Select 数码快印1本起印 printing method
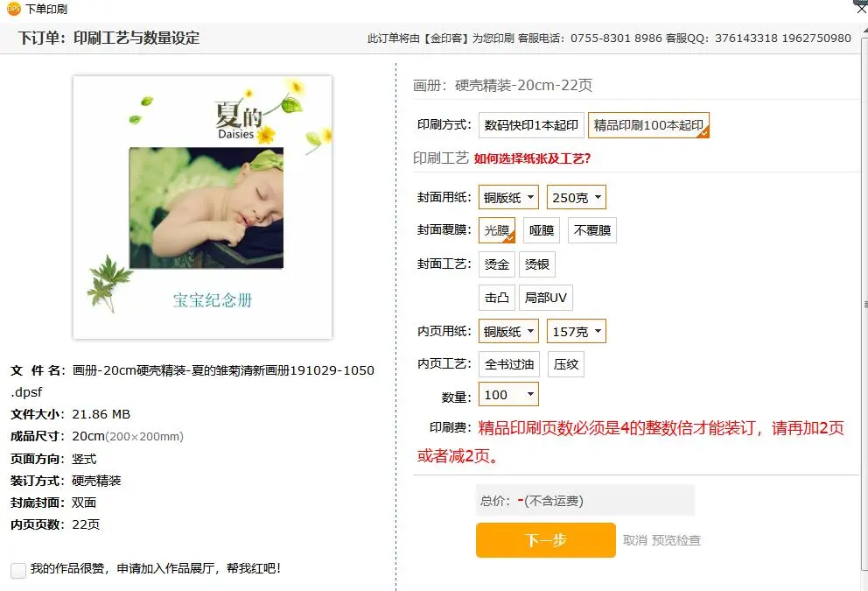 [531, 125]
